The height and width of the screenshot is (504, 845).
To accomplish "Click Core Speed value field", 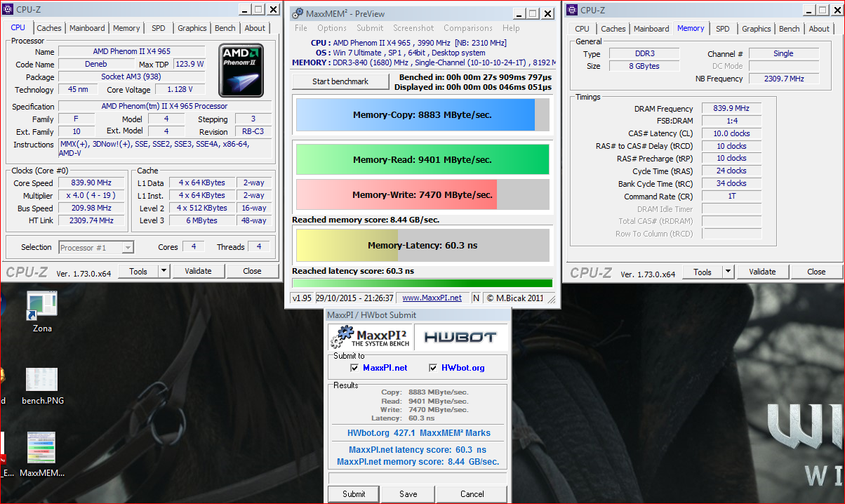I will click(91, 183).
